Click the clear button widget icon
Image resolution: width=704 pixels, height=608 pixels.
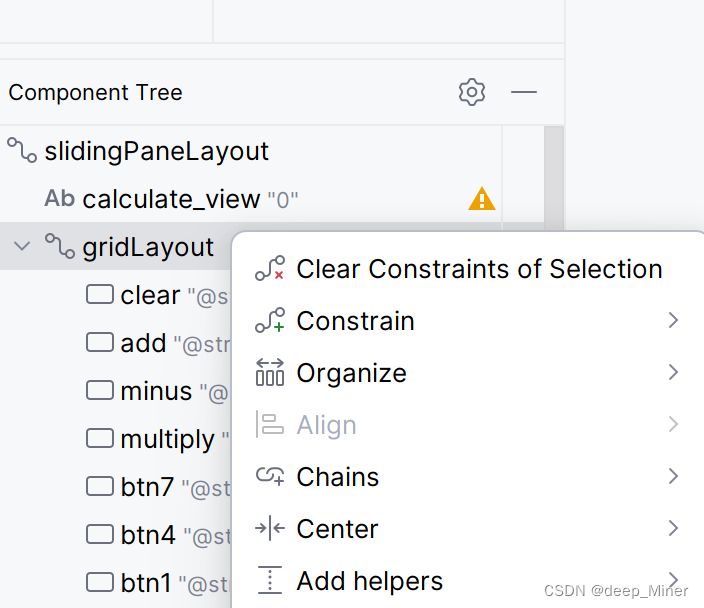pyautogui.click(x=100, y=295)
